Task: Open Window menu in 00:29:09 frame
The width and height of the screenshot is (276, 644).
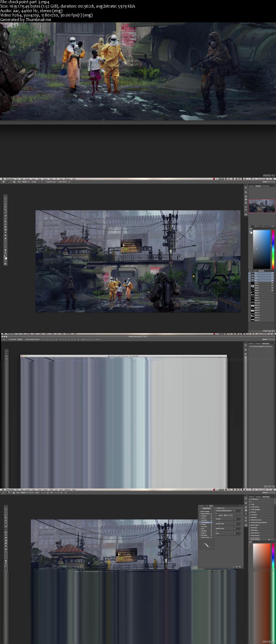Action: click(x=67, y=490)
